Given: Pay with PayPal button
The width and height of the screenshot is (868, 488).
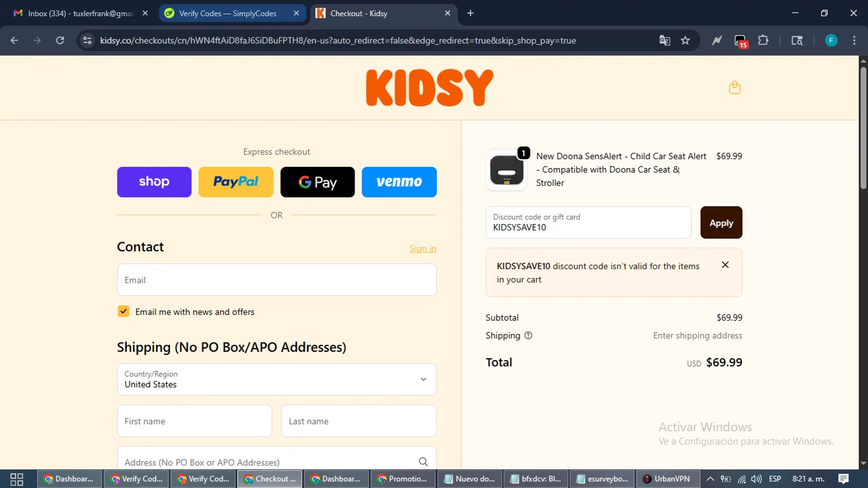Looking at the screenshot, I should 236,182.
